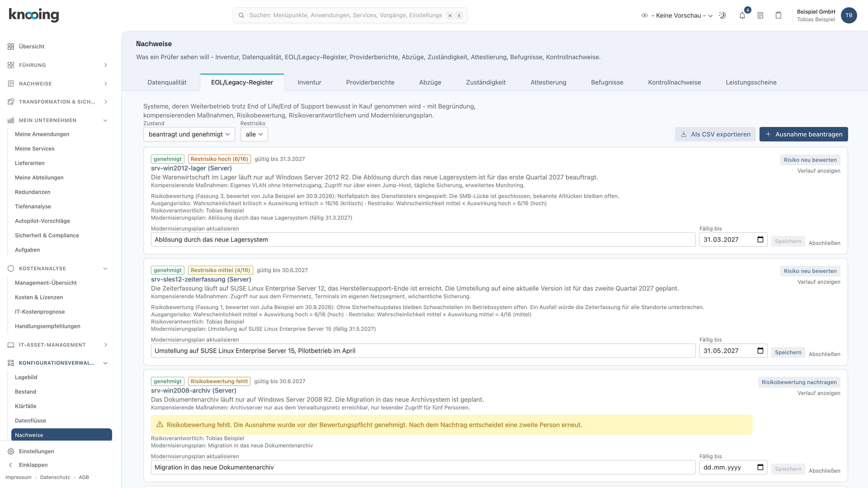Click Risikobewertung nachtragen button
This screenshot has height=488, width=868.
coord(799,382)
